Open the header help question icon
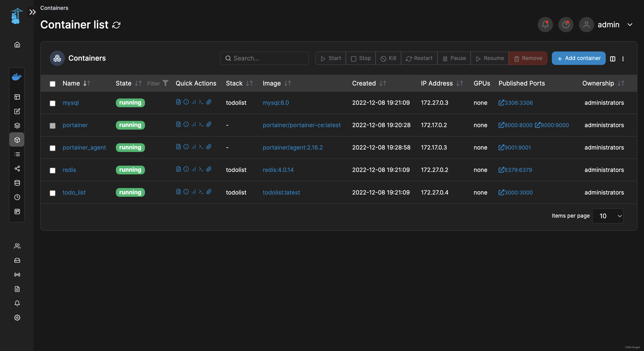This screenshot has width=644, height=351. coord(566,25)
